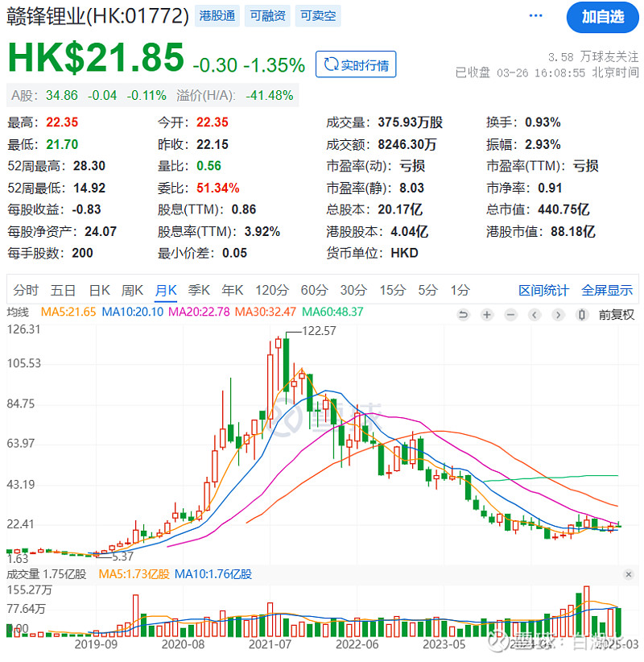644x662 pixels.
Task: Click the 港股通 tag
Action: [x=217, y=16]
